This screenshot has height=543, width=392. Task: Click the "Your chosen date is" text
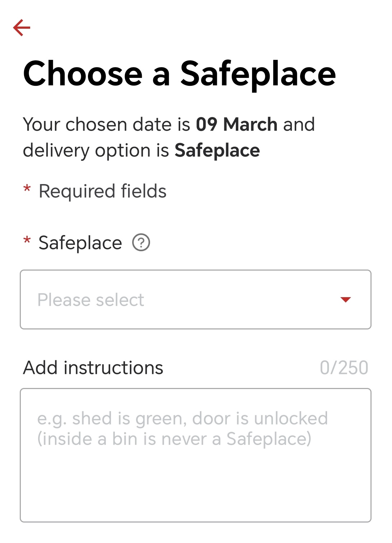point(106,125)
